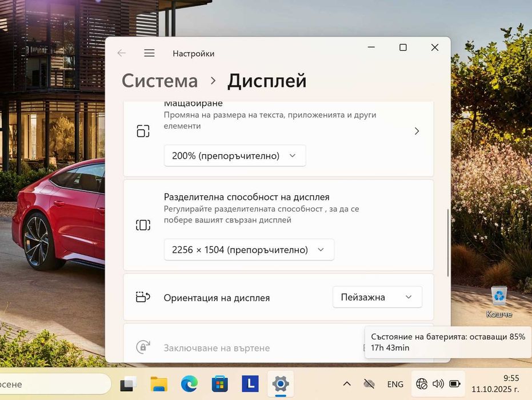Open the scale dropdown showing 200%

coord(235,156)
